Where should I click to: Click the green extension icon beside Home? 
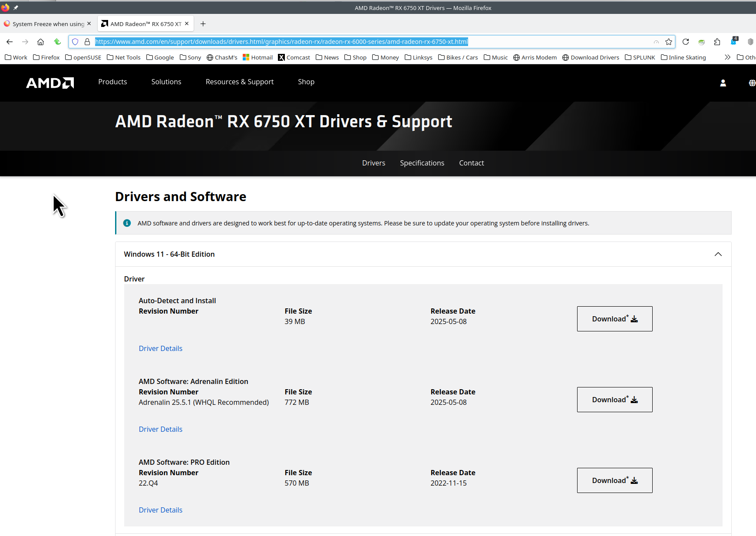pos(57,42)
